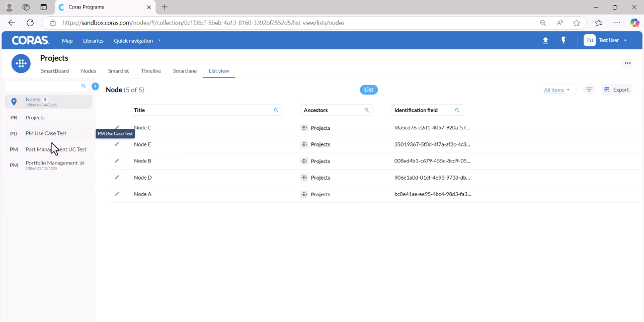Image resolution: width=644 pixels, height=322 pixels.
Task: Click identification value f8a5cd76-e2d1-4057-920a-57...
Action: 432,128
